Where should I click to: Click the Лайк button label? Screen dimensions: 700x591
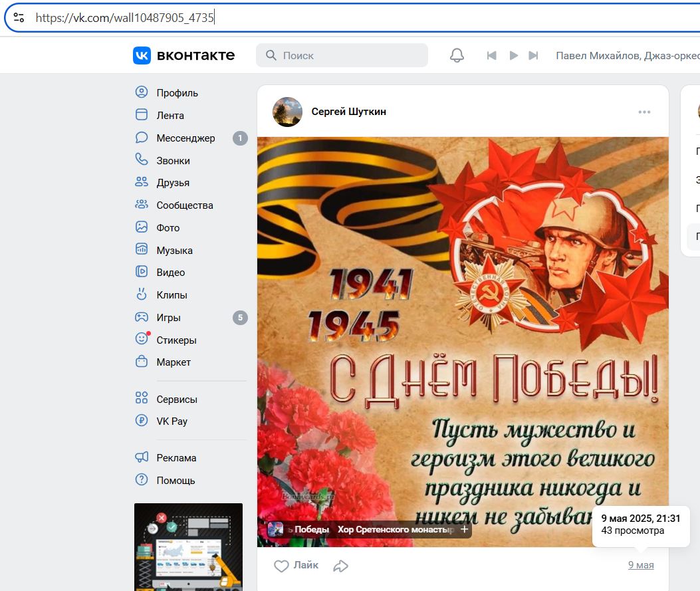306,565
